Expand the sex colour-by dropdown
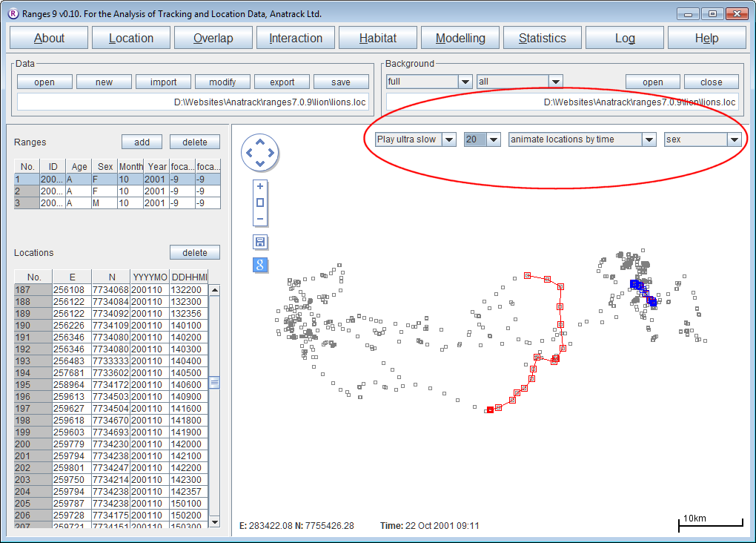The height and width of the screenshot is (543, 756). (734, 139)
